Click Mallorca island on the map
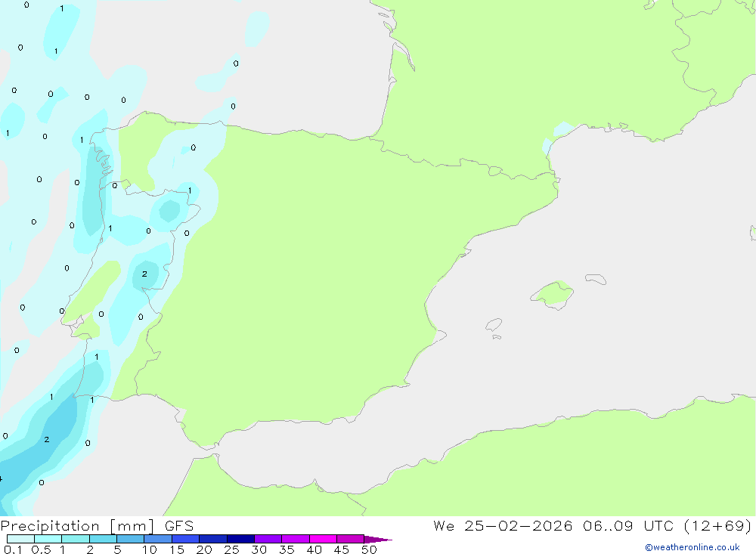 pos(552,294)
